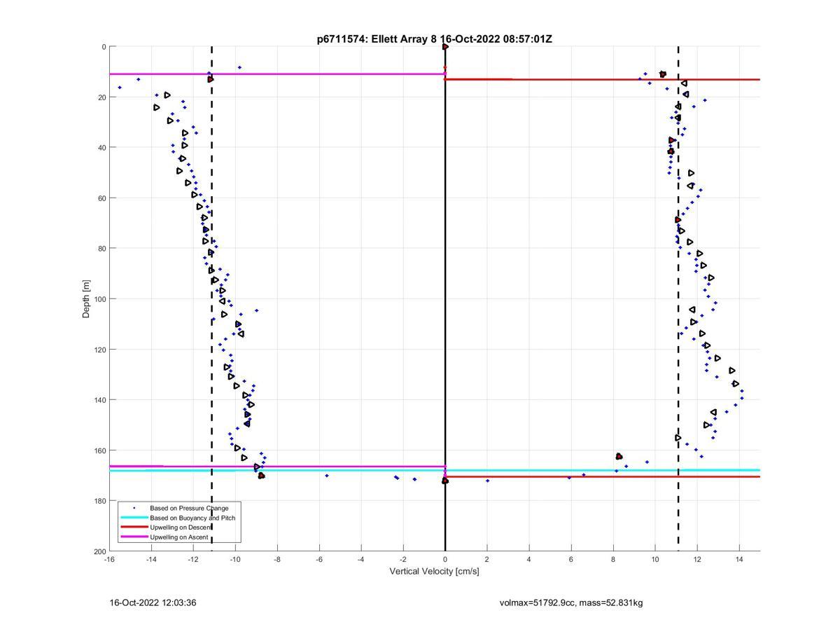Pick the red marker near -9 cm/s at 170 m depth
Viewport: 840px width, 620px height.
[x=261, y=476]
